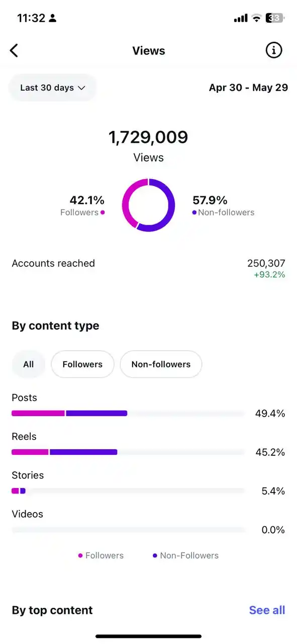Tap the Apr 30 - May 29 date range

pos(249,88)
